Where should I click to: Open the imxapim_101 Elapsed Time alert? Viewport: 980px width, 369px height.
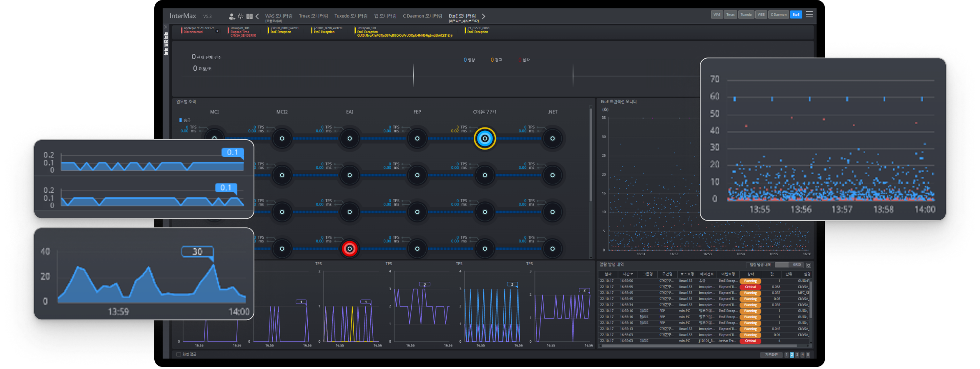(243, 32)
